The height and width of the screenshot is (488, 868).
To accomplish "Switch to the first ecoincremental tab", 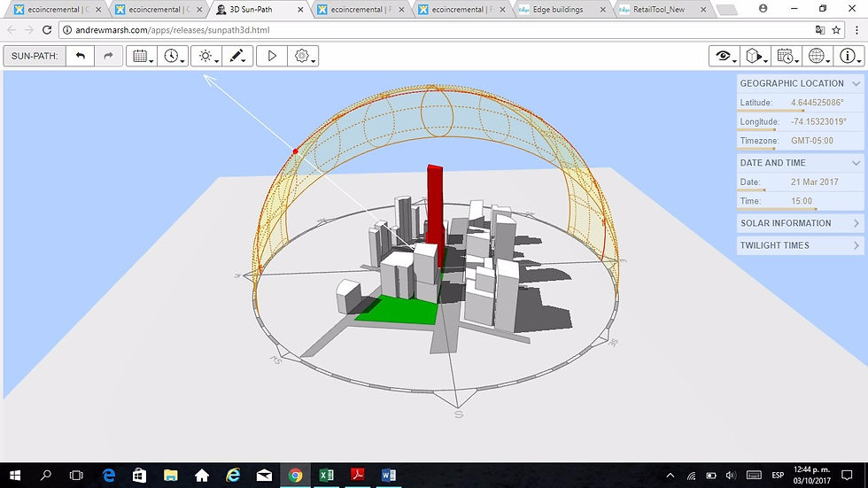I will [57, 10].
